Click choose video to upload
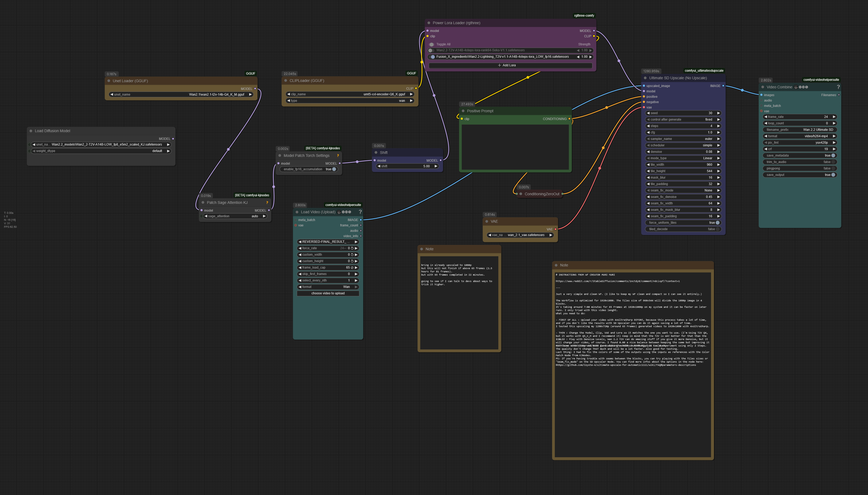The width and height of the screenshot is (868, 495). (x=327, y=293)
